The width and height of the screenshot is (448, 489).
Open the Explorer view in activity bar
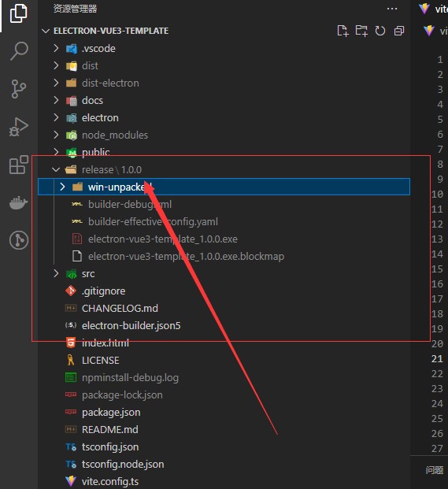point(19,13)
